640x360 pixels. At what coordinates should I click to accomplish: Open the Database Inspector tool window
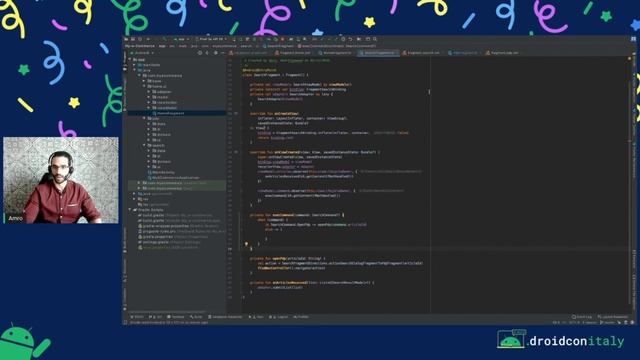(225, 317)
